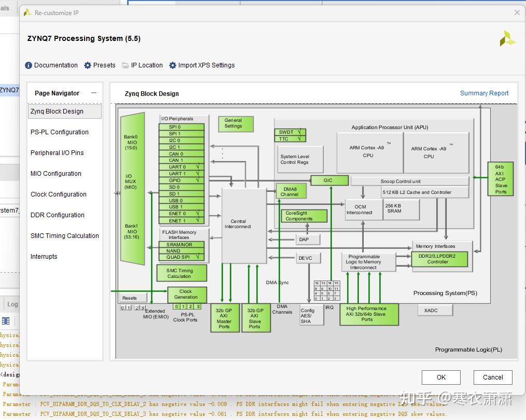526x420 pixels.
Task: Open the High Performance AXI Slave Ports block
Action: click(x=369, y=314)
